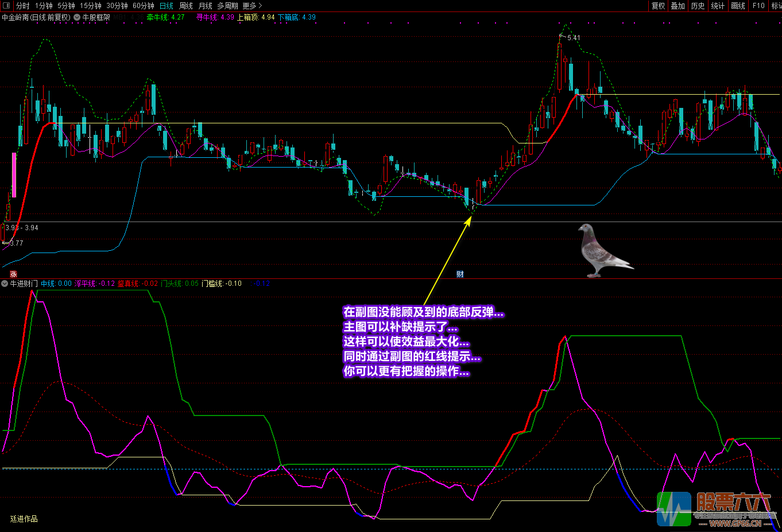This screenshot has width=782, height=532.
Task: Click the 门头线: 0.05 value label
Action: pos(180,284)
